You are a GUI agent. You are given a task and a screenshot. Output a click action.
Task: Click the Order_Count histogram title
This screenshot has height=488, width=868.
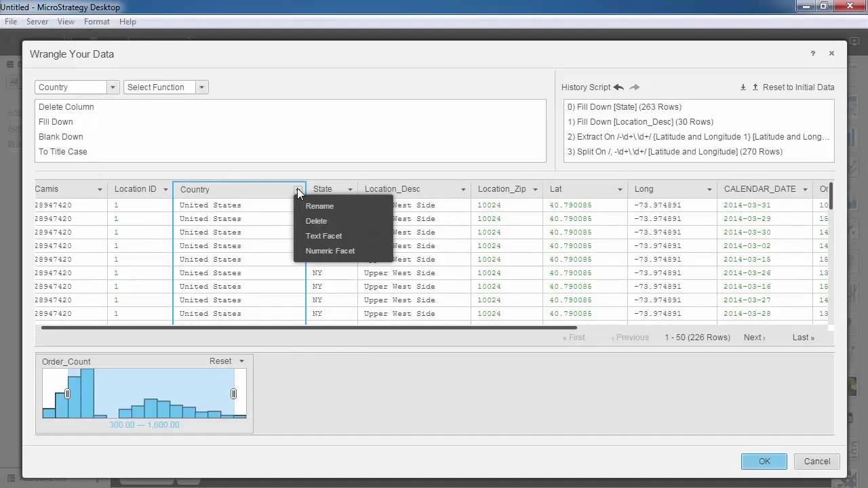click(x=66, y=362)
